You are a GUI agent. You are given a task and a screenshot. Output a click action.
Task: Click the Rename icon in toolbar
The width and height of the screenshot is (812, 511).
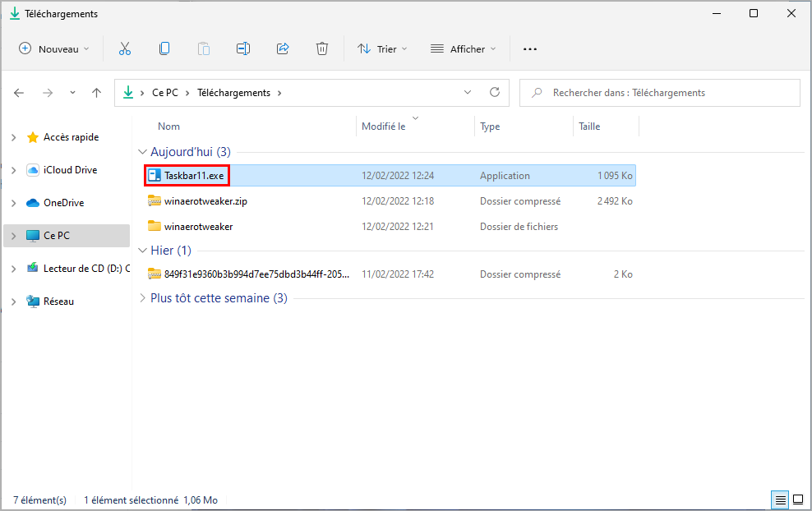(x=243, y=48)
